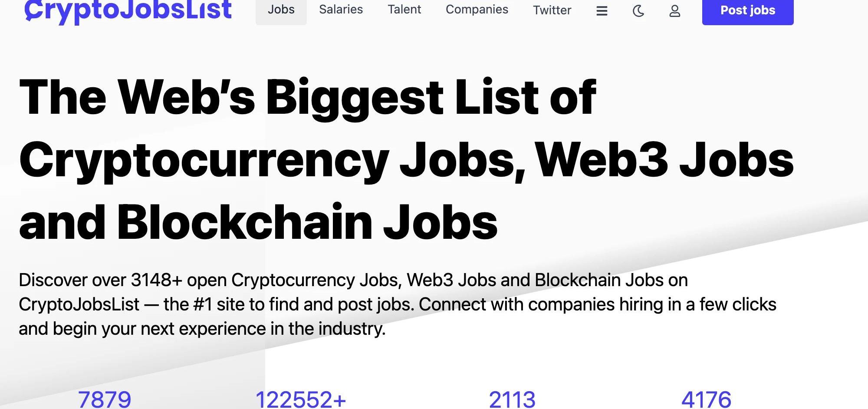Select the Jobs nav tab
This screenshot has width=868, height=409.
(281, 10)
